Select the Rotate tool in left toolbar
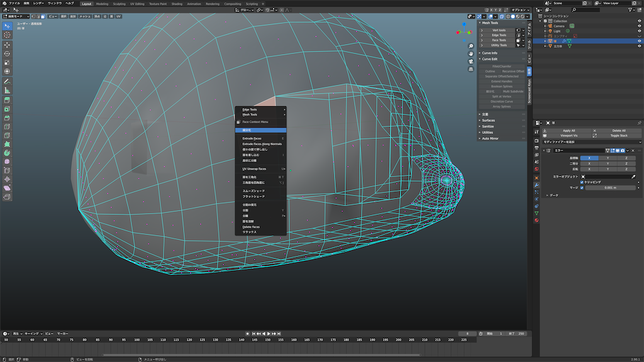The width and height of the screenshot is (644, 362). coord(7,54)
